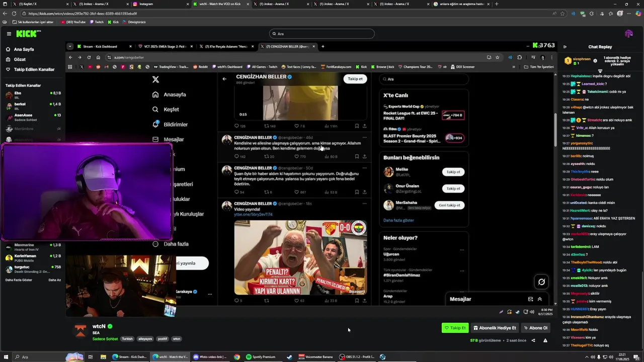
Task: Click the Turkish tag under wtcN
Action: coord(127,339)
